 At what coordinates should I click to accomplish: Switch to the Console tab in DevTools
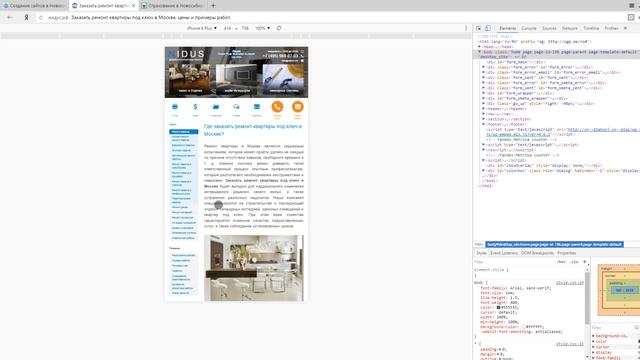pos(529,28)
